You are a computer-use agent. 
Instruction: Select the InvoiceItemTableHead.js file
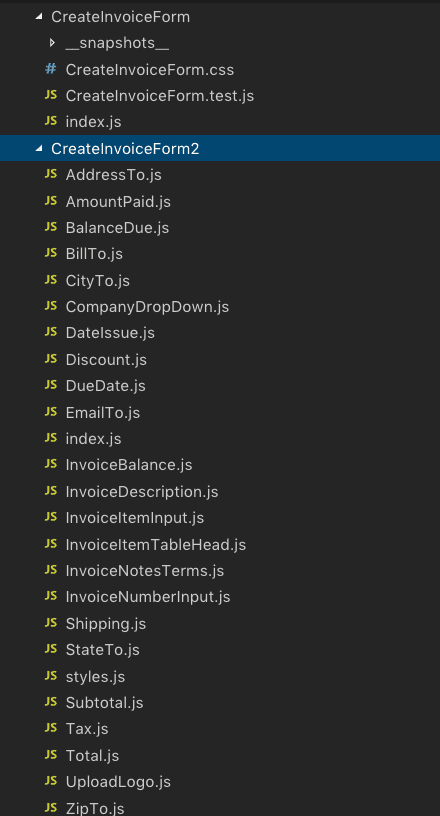156,545
